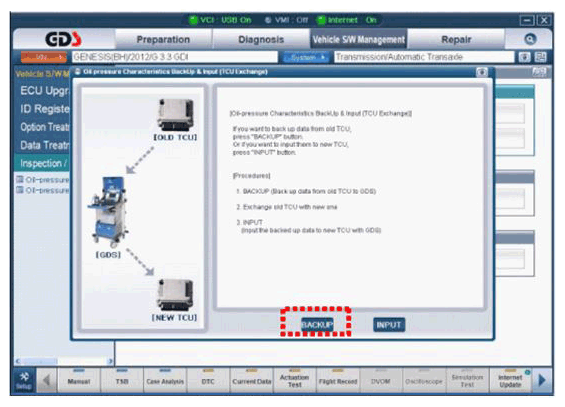Open Current Data tool
565x407 pixels.
pos(252,380)
